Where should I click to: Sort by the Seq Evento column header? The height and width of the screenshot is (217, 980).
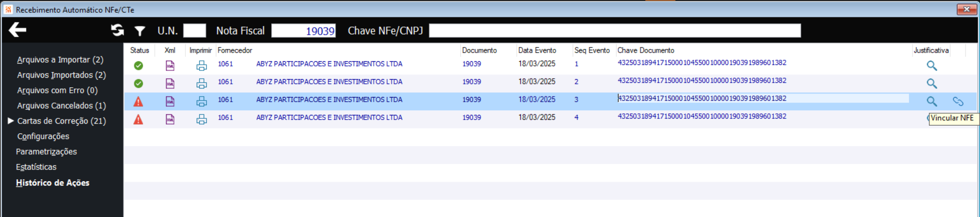click(x=592, y=51)
